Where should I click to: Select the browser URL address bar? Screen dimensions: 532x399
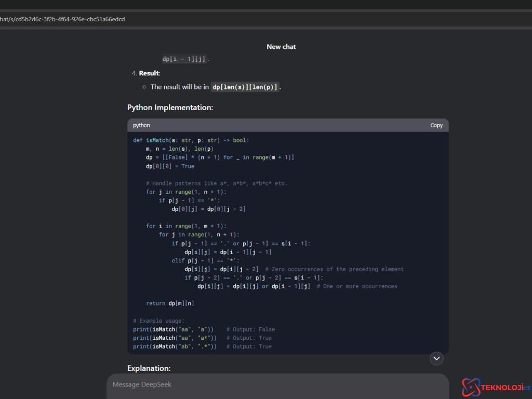point(208,19)
